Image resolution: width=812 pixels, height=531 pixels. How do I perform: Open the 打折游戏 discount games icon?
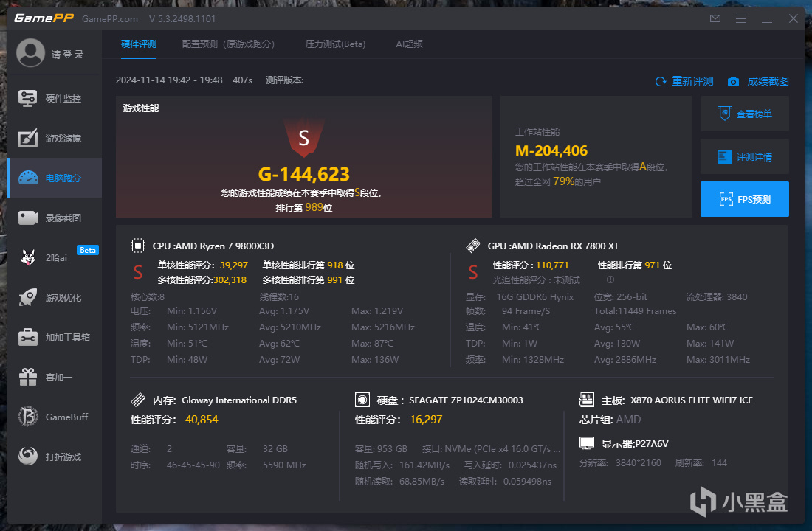click(x=28, y=457)
